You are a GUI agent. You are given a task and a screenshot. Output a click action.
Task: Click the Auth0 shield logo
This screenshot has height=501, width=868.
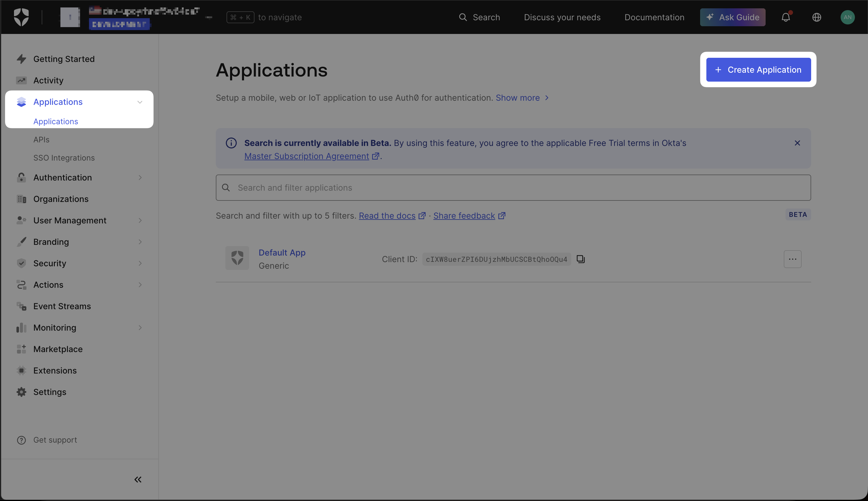point(21,17)
